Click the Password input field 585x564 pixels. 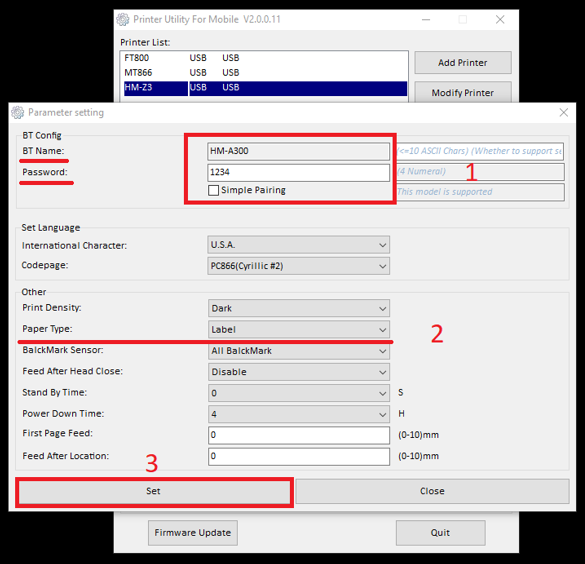coord(298,172)
